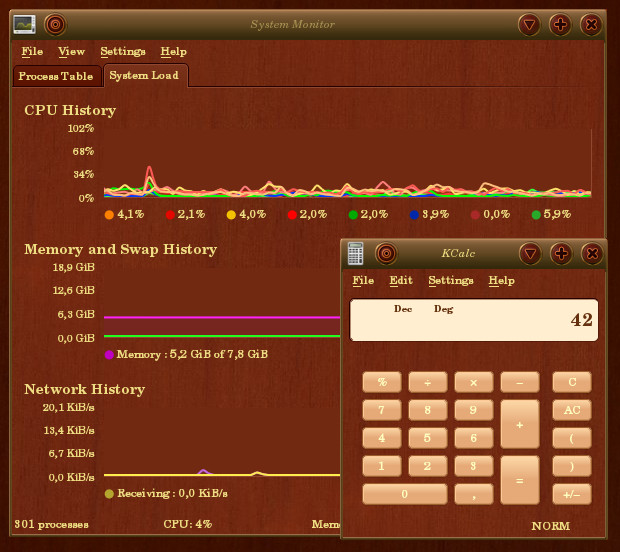Screen dimensions: 620x552
Task: Open the View menu in System Monitor
Action: 71,51
